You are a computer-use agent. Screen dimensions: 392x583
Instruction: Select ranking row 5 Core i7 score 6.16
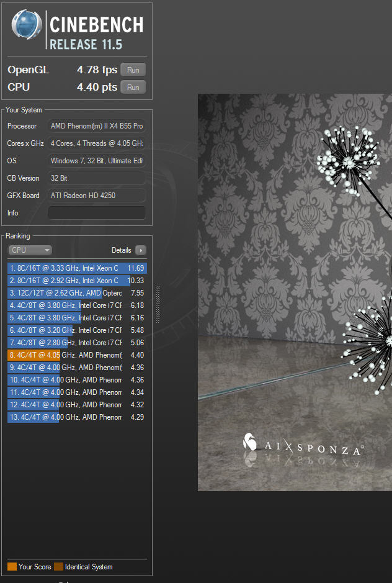click(77, 318)
